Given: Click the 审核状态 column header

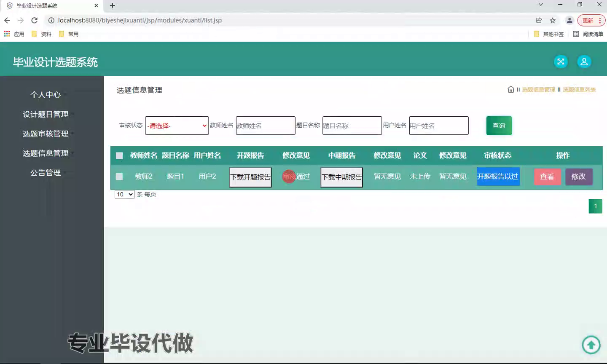Looking at the screenshot, I should click(x=498, y=155).
